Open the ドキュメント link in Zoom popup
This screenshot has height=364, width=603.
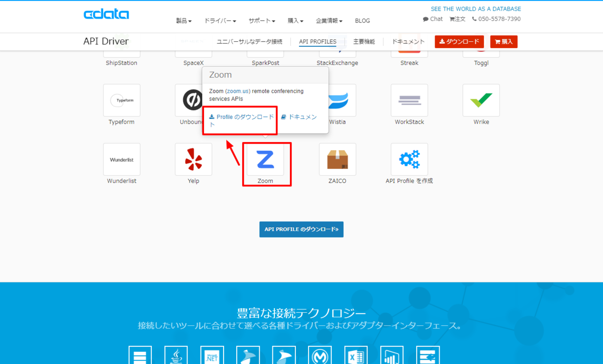pyautogui.click(x=299, y=117)
